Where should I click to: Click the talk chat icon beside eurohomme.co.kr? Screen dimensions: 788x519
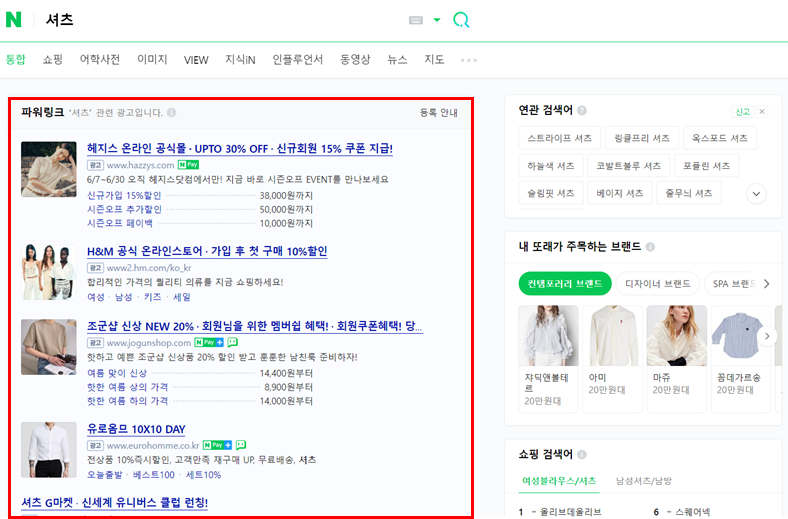click(x=241, y=445)
